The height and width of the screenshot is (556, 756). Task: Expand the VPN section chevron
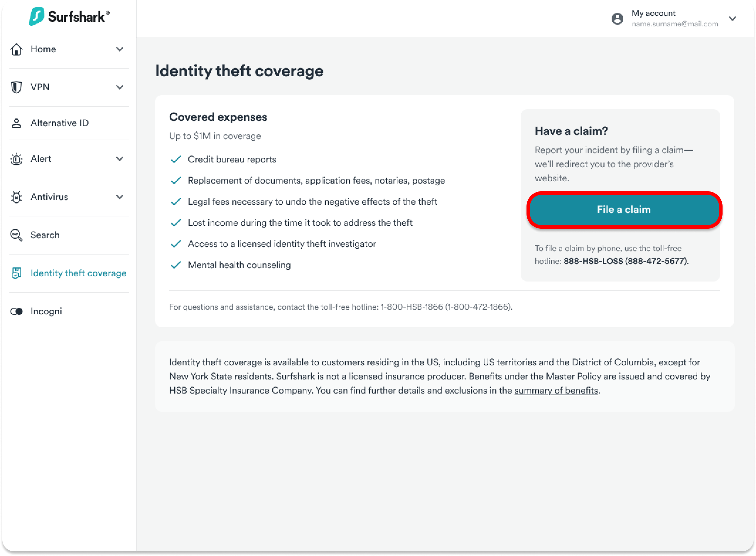pos(119,87)
